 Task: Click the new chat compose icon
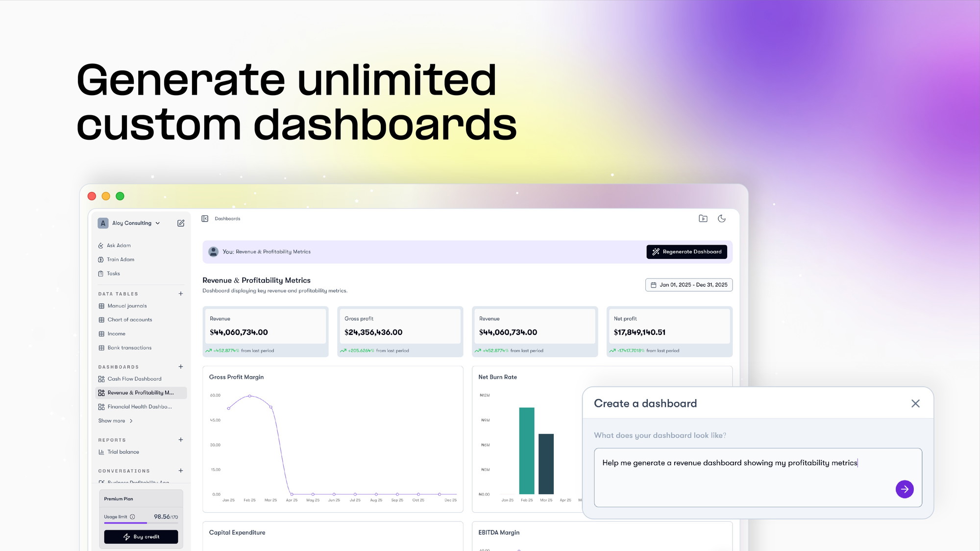(181, 223)
